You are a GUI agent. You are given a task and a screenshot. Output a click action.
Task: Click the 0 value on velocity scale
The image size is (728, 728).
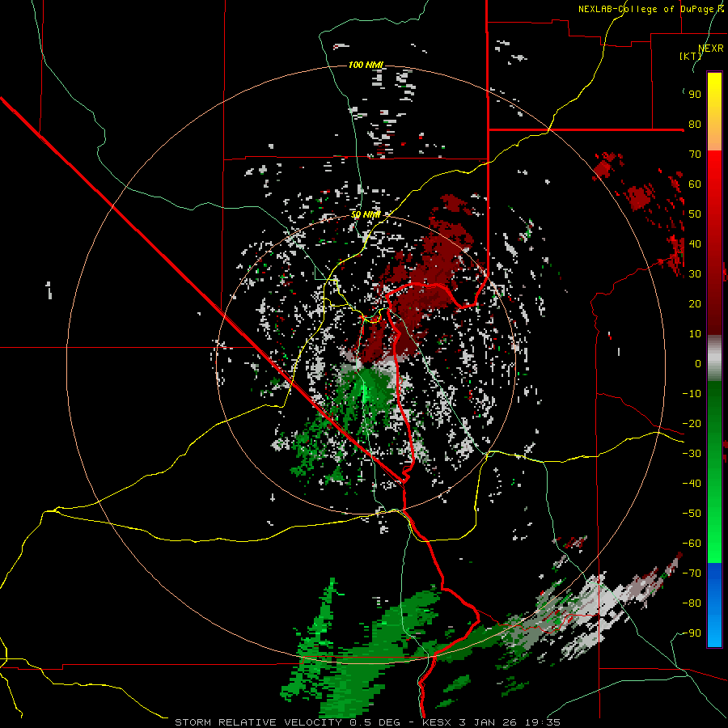point(698,363)
